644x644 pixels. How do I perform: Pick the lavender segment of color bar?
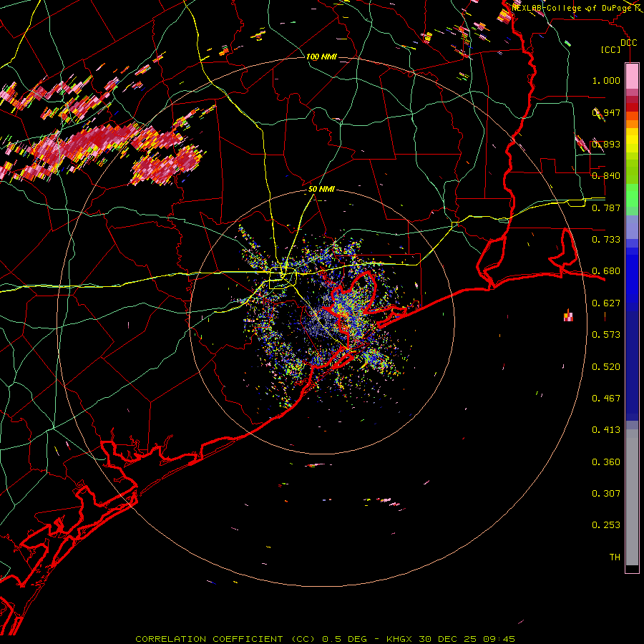tap(632, 227)
